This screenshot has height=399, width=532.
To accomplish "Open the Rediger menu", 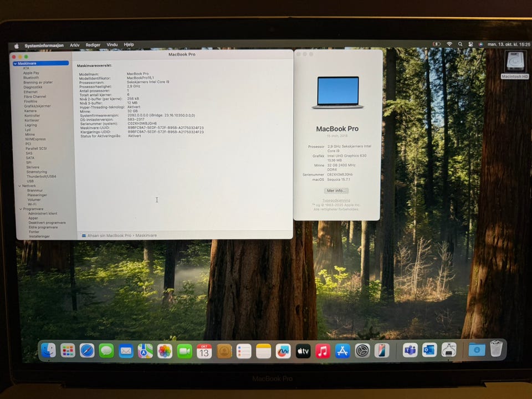I will [x=93, y=45].
